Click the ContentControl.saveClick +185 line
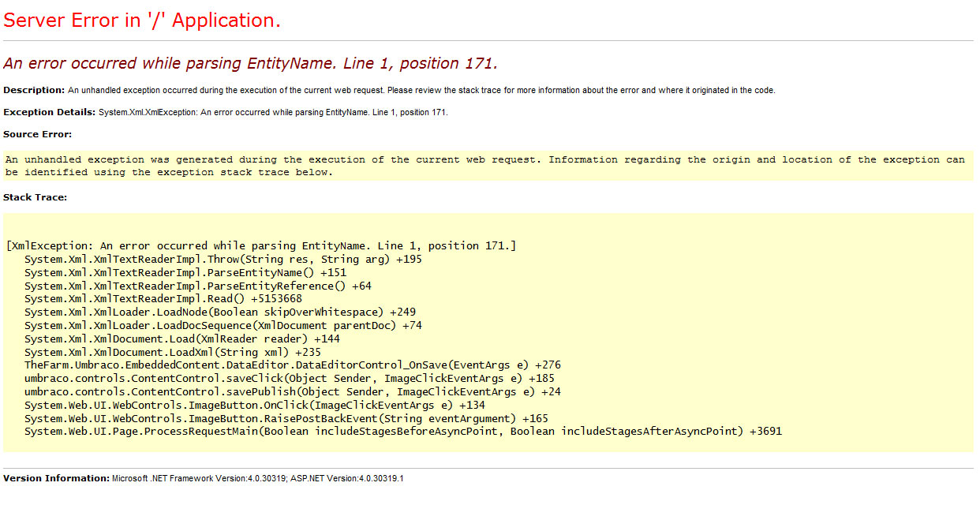Image resolution: width=980 pixels, height=505 pixels. pyautogui.click(x=289, y=379)
